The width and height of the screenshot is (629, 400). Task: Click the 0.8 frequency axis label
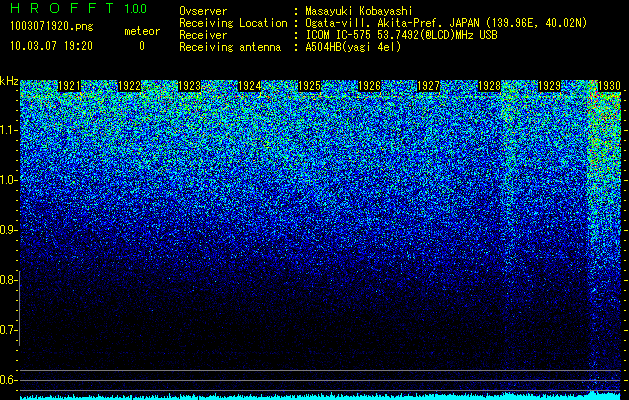tap(8, 280)
